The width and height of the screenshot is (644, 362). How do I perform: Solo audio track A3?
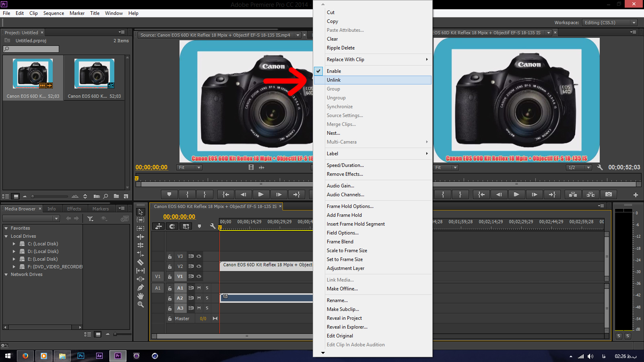pyautogui.click(x=207, y=308)
